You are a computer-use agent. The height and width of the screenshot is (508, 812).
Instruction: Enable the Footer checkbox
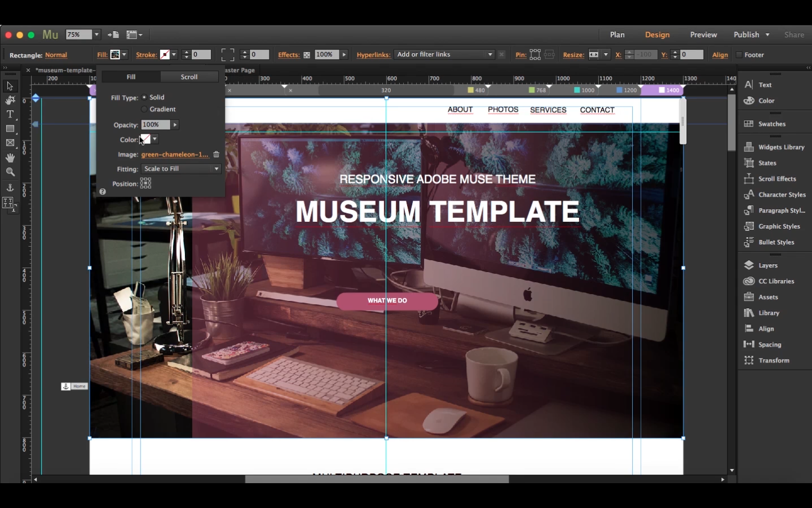click(739, 55)
